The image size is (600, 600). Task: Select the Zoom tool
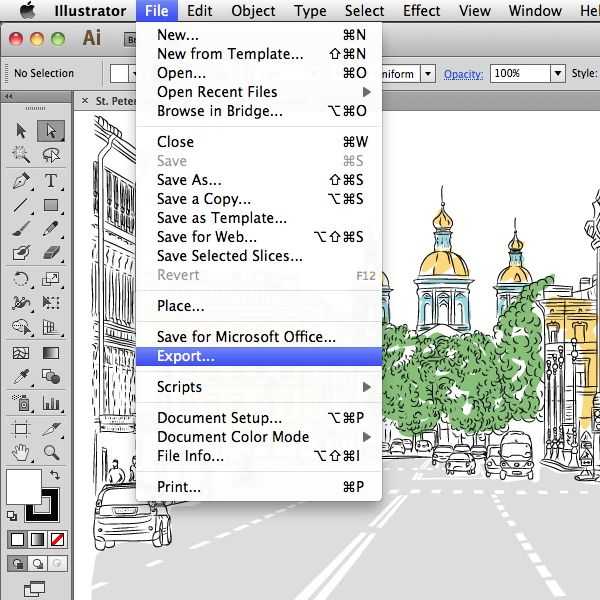coord(51,453)
